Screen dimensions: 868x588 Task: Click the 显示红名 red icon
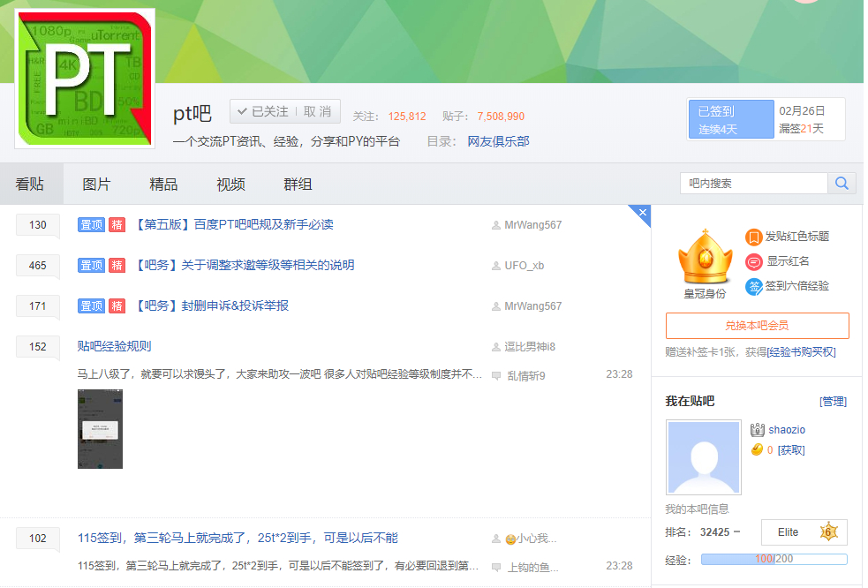753,262
